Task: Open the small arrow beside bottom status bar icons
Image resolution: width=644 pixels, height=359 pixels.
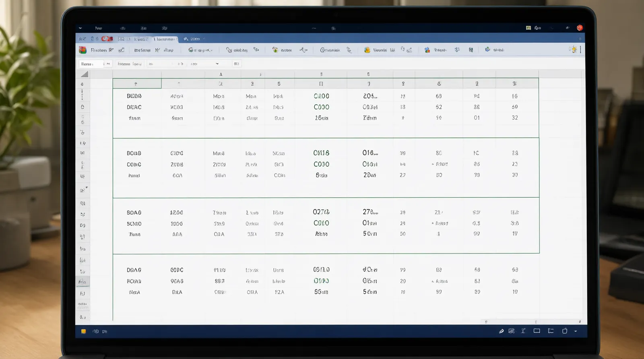Action: 576,331
